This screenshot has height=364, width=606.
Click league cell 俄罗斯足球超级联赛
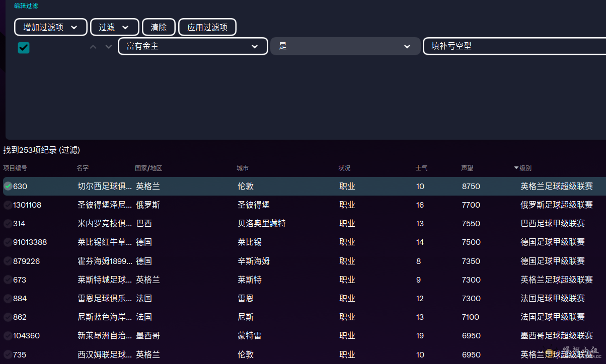(x=557, y=205)
